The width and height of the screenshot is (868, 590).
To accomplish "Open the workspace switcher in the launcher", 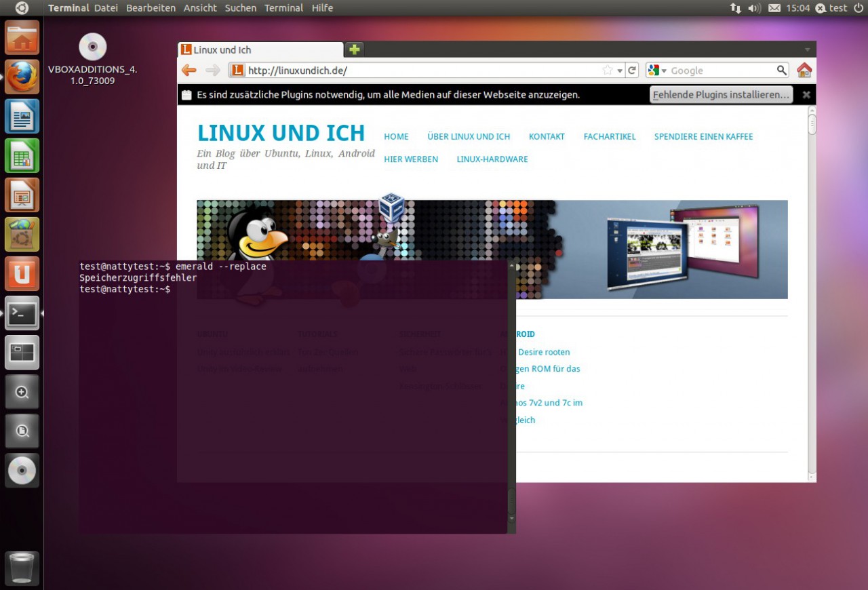I will coord(22,352).
